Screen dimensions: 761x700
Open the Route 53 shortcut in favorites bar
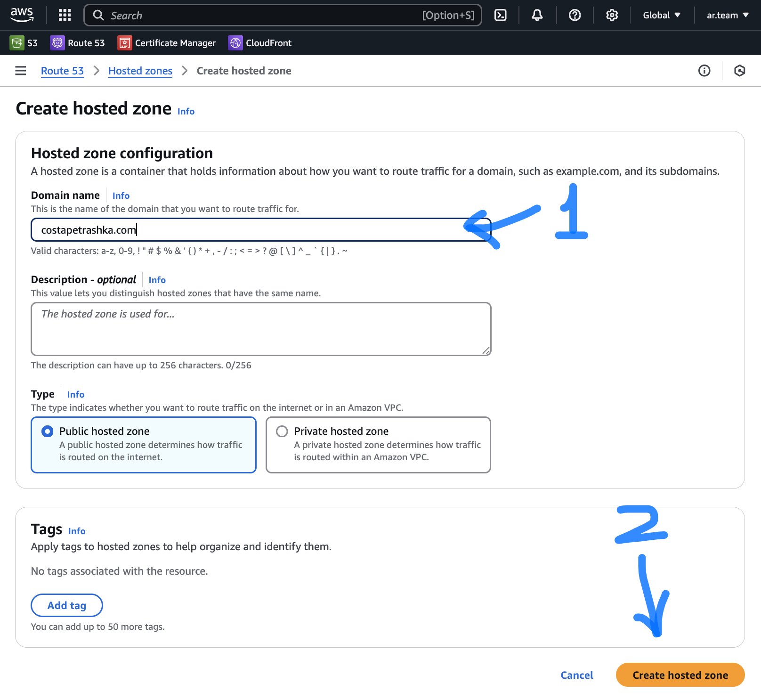78,43
